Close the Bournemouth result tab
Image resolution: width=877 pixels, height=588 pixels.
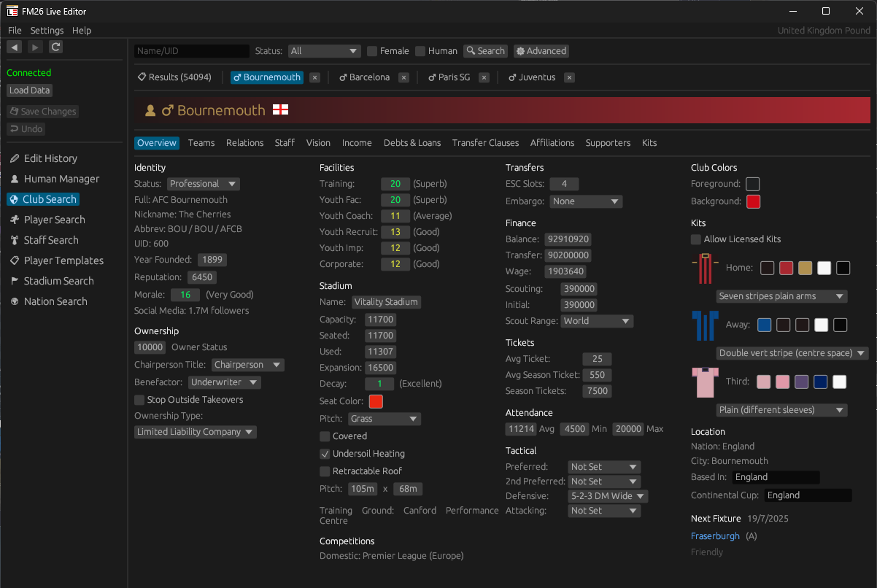pos(314,77)
